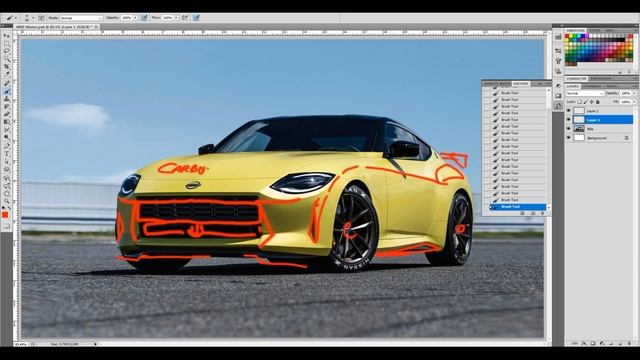
Task: Lock all layer attributes with padlock icon
Action: 598,102
